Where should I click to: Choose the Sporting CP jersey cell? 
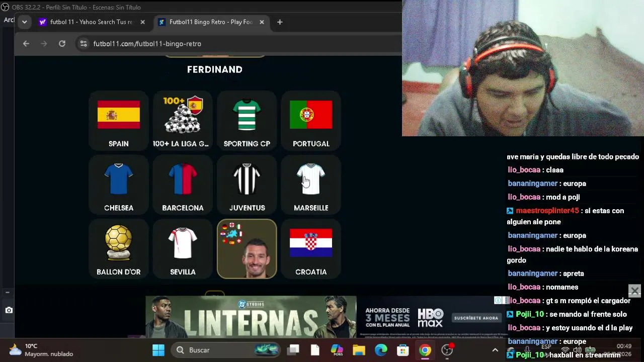click(x=247, y=121)
